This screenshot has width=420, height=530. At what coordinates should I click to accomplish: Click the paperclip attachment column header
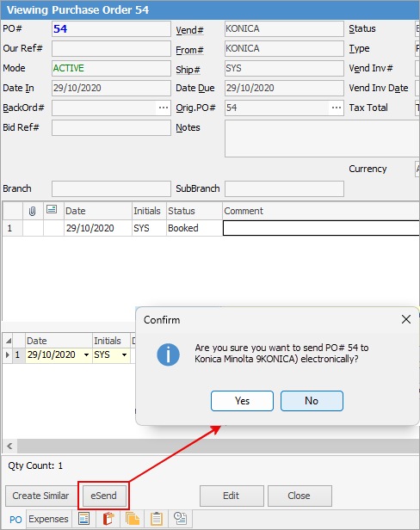33,212
